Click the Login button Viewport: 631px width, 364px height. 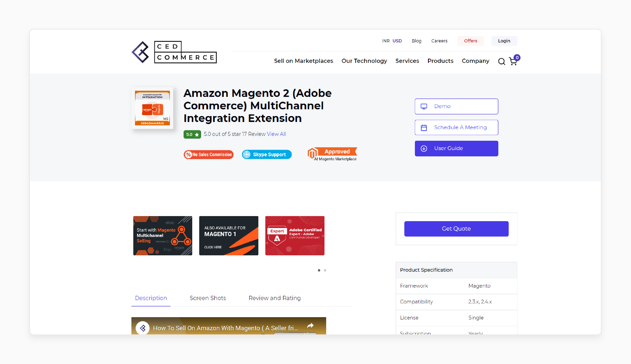[504, 41]
